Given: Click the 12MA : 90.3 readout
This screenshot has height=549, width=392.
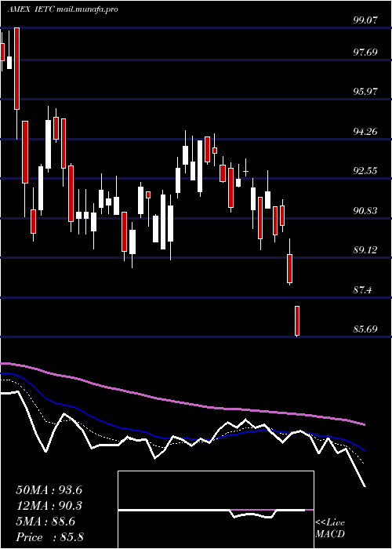Looking at the screenshot, I should [49, 506].
